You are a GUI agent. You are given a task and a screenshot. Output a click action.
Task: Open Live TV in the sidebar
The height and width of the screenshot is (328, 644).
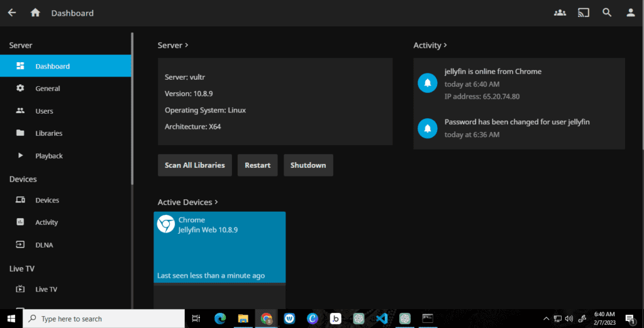coord(65,289)
